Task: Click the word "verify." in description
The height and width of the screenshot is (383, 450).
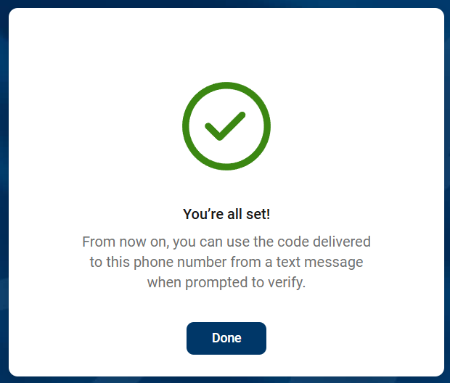Action: (287, 283)
